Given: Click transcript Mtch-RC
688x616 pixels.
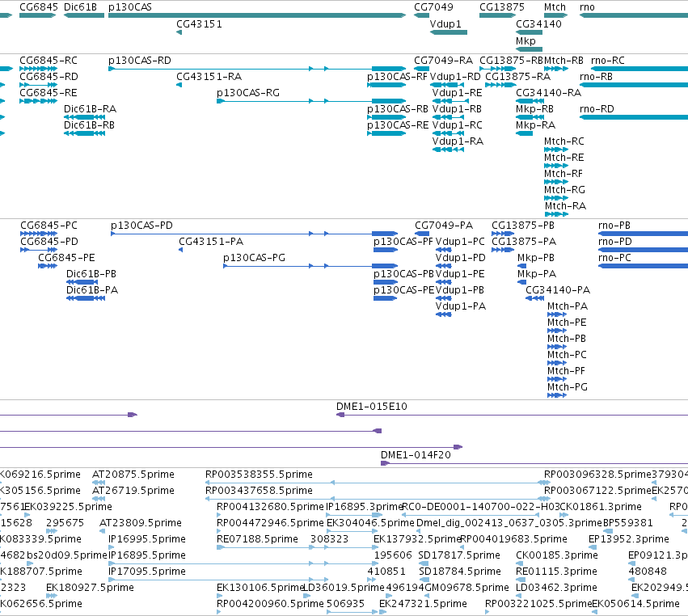Looking at the screenshot, I should coord(556,150).
